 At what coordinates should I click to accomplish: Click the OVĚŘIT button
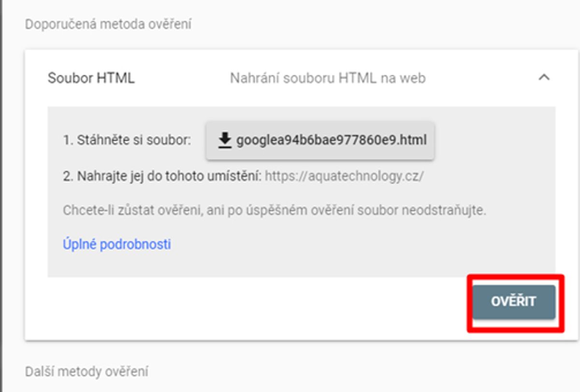pyautogui.click(x=514, y=302)
